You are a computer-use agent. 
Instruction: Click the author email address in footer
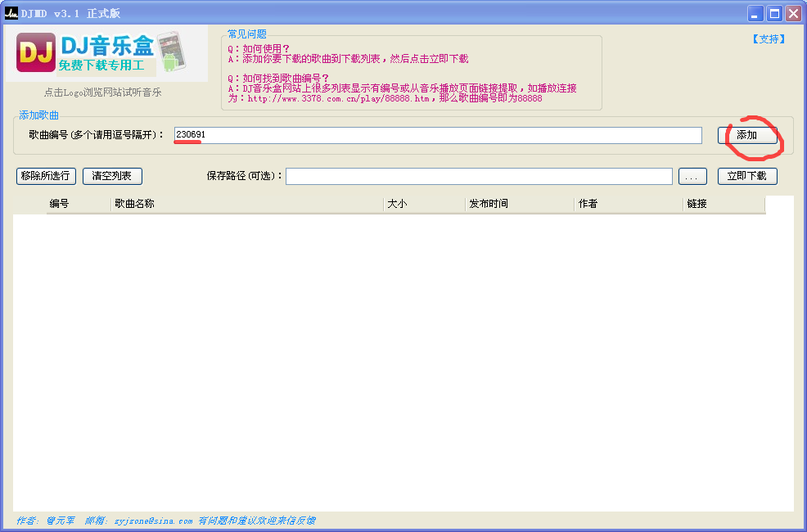point(153,521)
